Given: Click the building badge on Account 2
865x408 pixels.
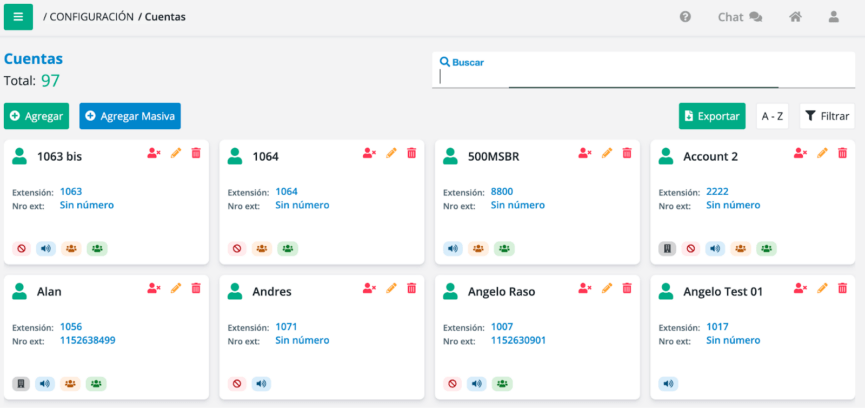Looking at the screenshot, I should point(667,249).
